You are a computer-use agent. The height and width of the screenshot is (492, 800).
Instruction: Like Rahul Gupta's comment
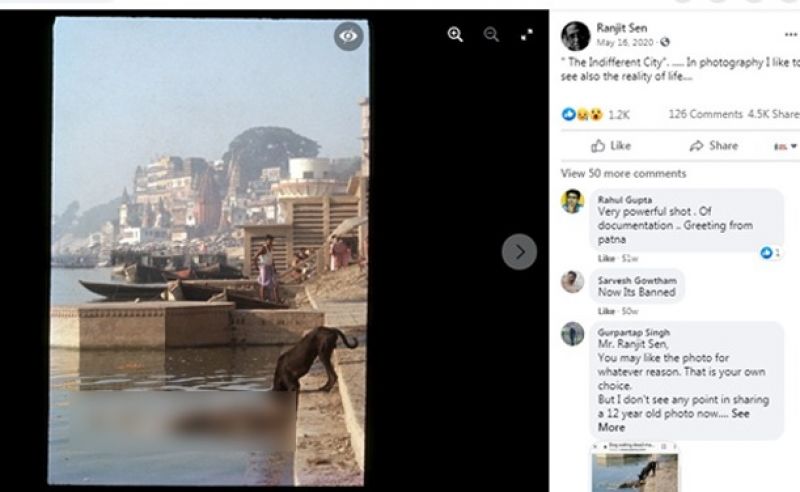(x=606, y=258)
